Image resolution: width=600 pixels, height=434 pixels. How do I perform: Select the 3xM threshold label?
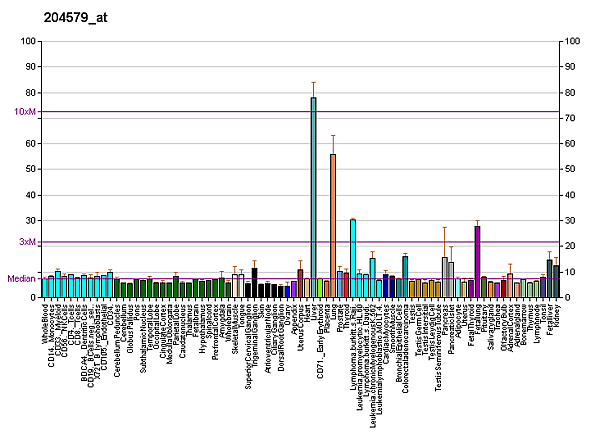(27, 242)
